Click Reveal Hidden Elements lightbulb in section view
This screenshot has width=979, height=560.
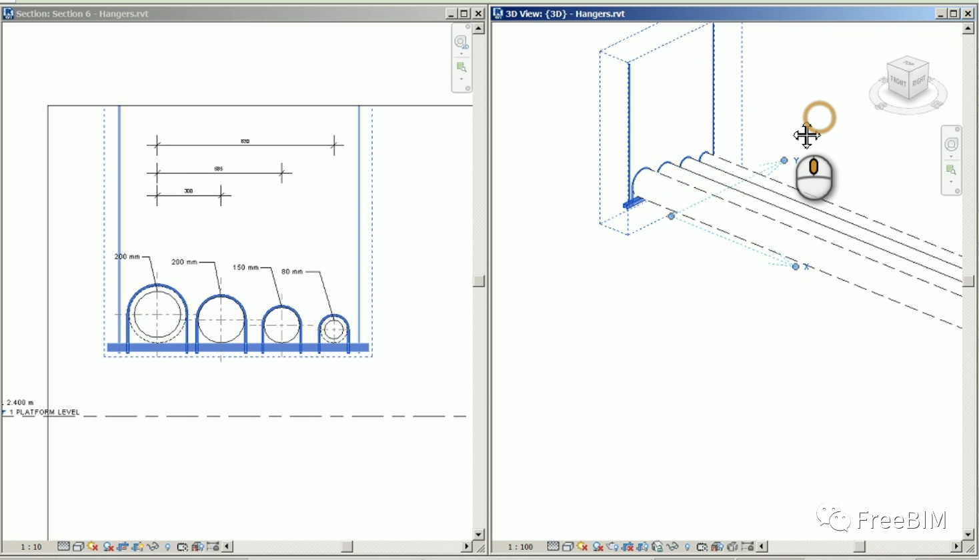(x=167, y=547)
